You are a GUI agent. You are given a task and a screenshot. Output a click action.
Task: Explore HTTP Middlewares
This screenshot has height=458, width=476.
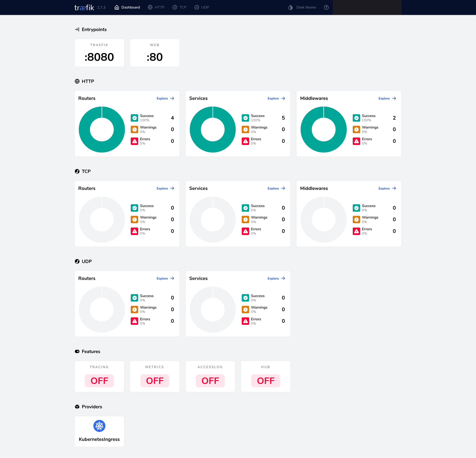(x=387, y=98)
